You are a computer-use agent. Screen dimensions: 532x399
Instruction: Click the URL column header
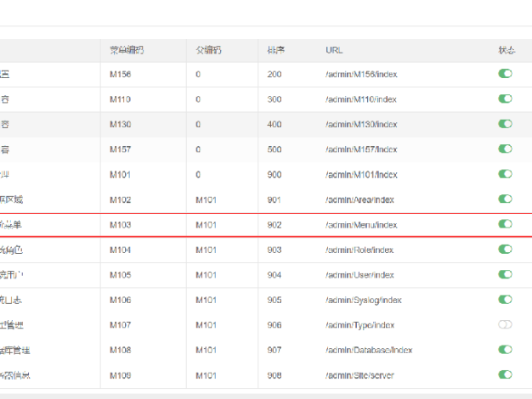click(x=333, y=50)
